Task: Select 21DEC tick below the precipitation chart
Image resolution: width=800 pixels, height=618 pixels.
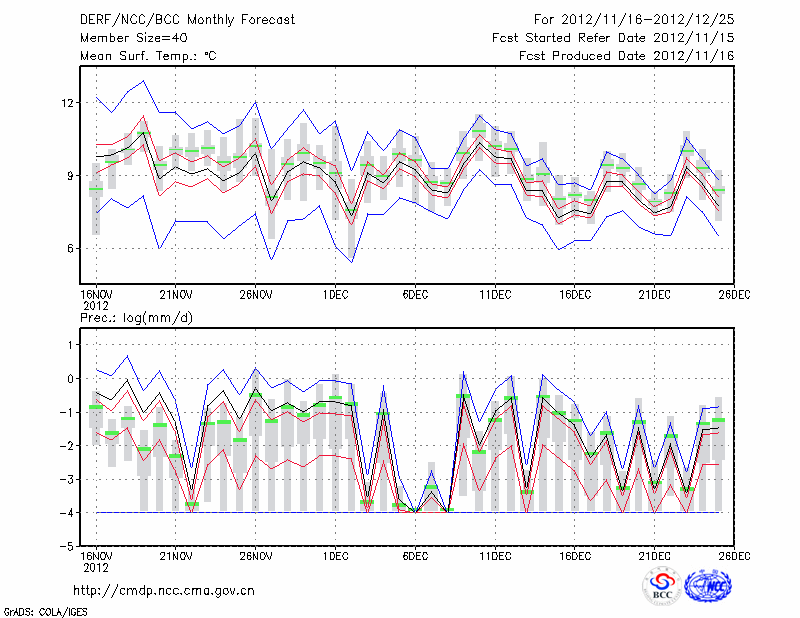Action: [x=655, y=556]
